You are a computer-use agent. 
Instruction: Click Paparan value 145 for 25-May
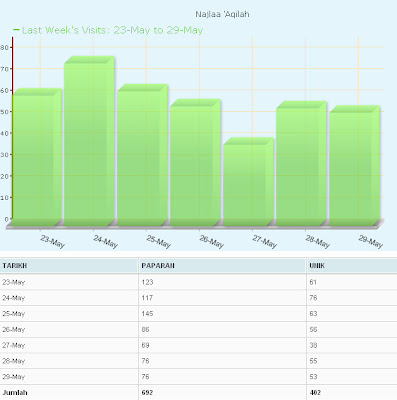click(x=147, y=314)
